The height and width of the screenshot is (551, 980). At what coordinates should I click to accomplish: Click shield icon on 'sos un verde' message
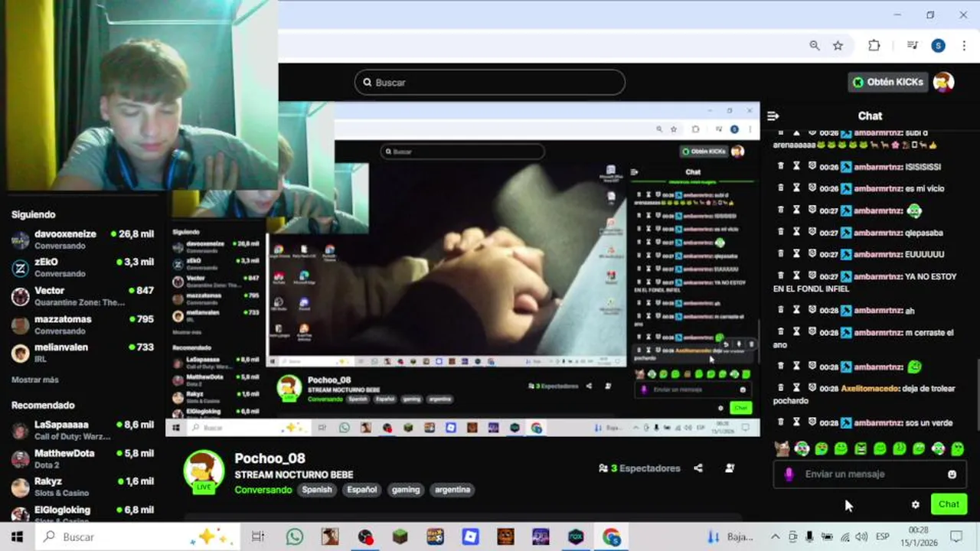click(x=812, y=422)
